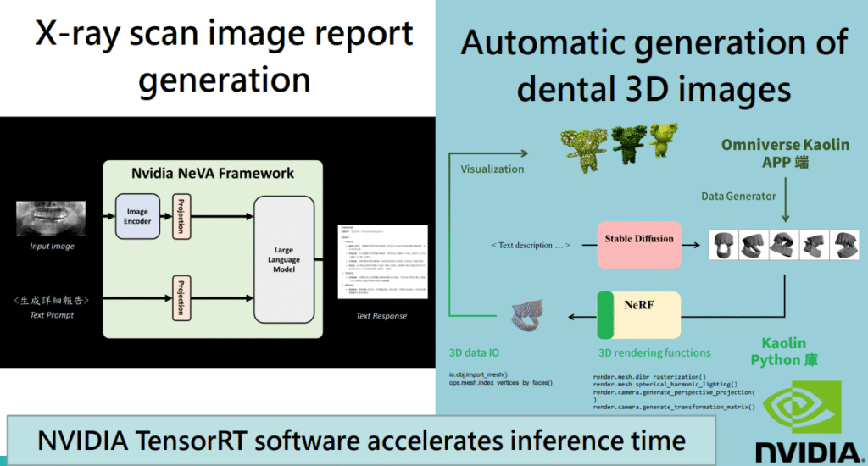Viewport: 868px width, 466px height.
Task: Click the '< Text description ... >' text
Action: [531, 245]
